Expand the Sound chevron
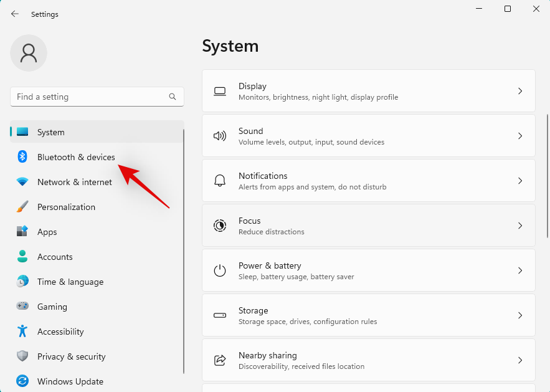 click(x=520, y=136)
